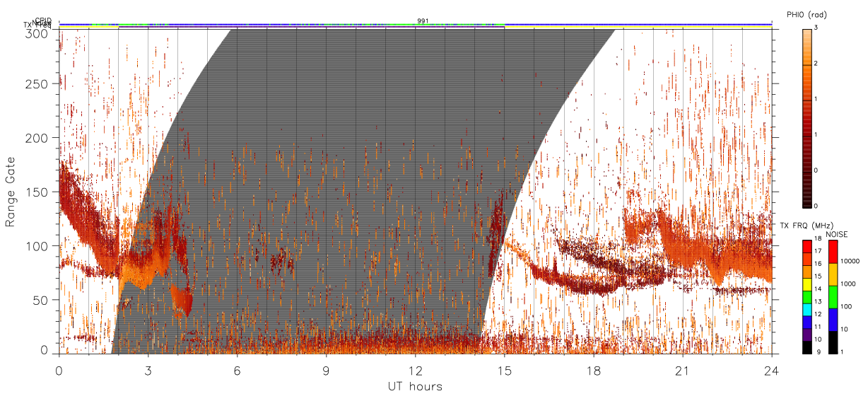The image size is (868, 401).
Task: Click the purple 10–11 MHz TX FRQ swatch
Action: [807, 334]
